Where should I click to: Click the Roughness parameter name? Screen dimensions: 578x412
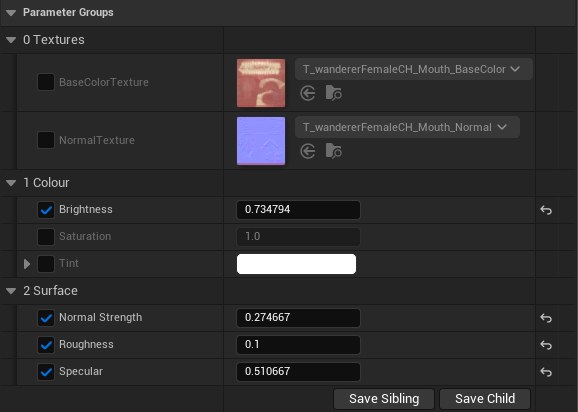(86, 344)
